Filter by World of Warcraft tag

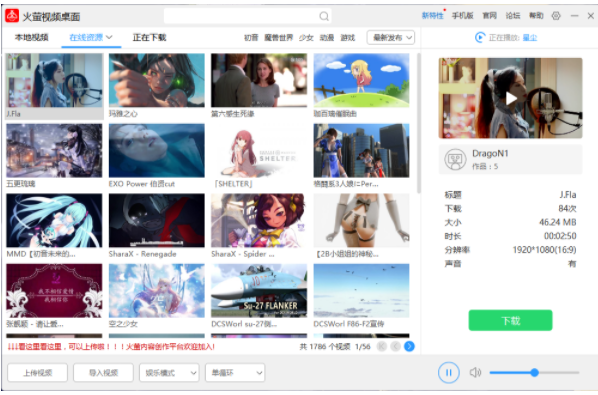point(278,37)
